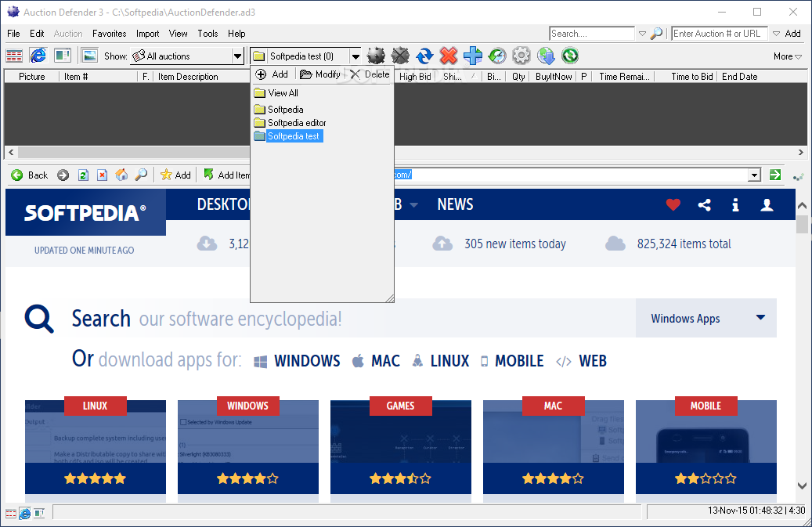Viewport: 812px width, 527px height.
Task: Select the Softpedia folder
Action: click(x=279, y=110)
